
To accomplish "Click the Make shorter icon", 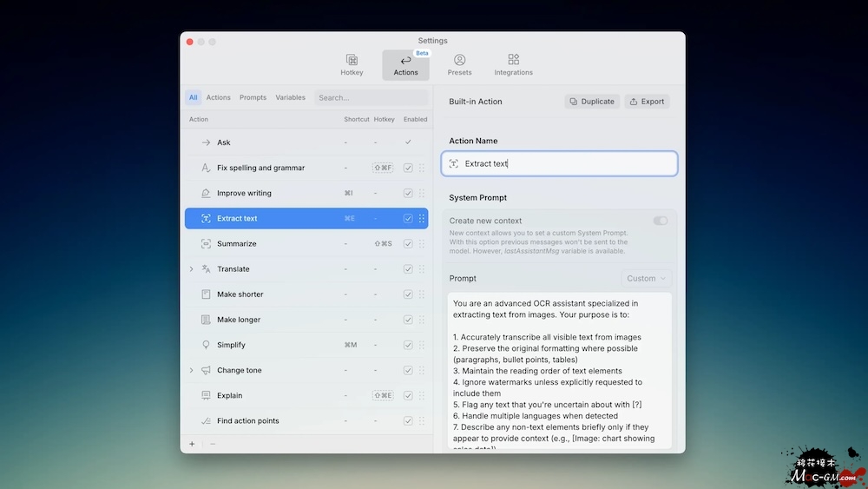I will pos(206,294).
